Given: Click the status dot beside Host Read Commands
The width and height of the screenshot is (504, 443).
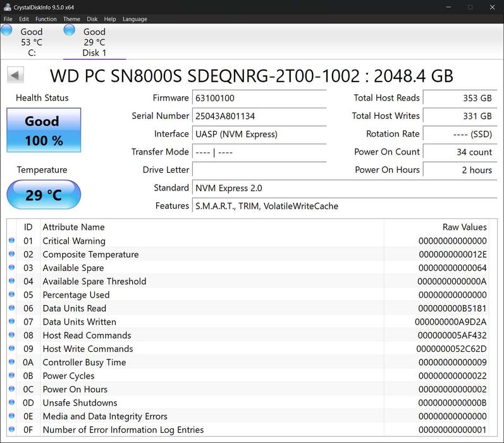Looking at the screenshot, I should (12, 335).
